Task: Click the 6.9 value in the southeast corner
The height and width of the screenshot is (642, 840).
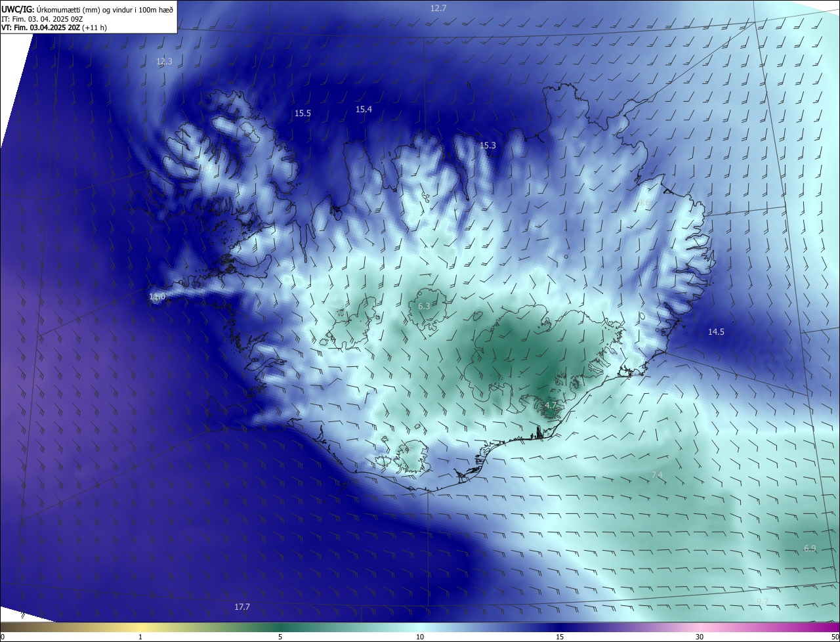Action: tap(810, 549)
